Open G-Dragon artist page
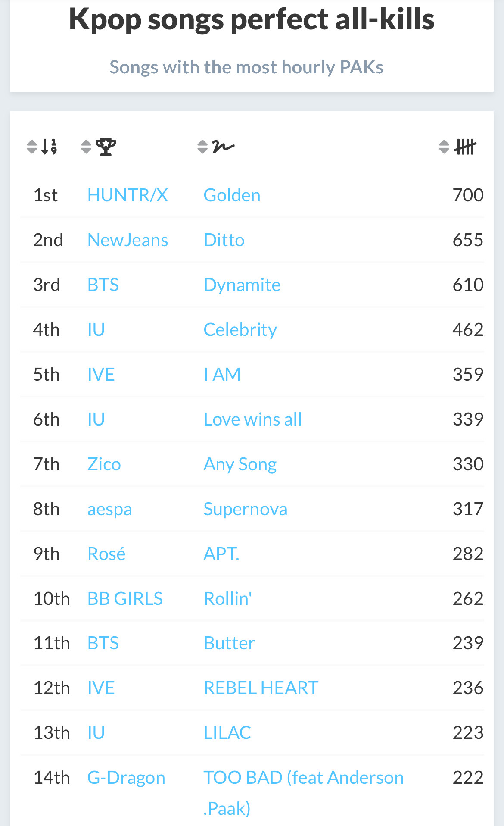The image size is (504, 826). coord(126,778)
